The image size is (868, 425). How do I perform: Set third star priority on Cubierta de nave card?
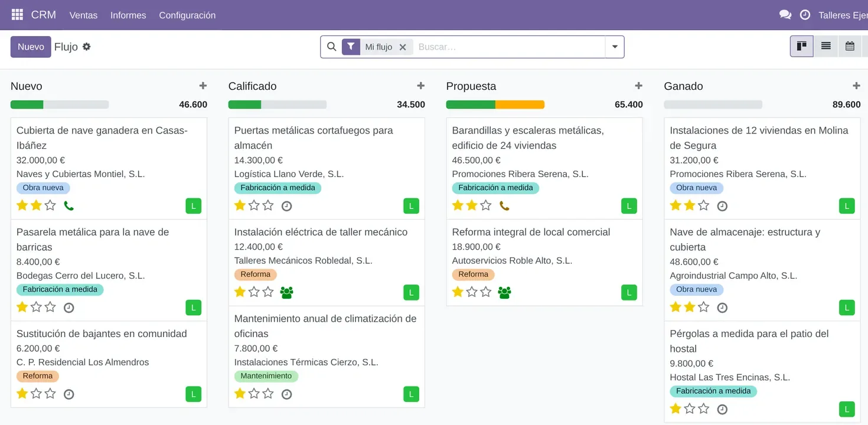coord(50,205)
